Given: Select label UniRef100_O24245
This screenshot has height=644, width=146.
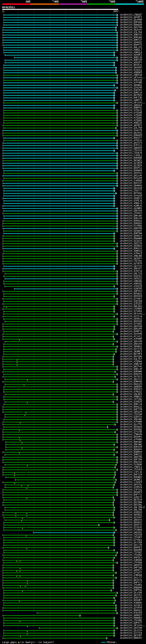Looking at the screenshot, I should click(131, 87).
